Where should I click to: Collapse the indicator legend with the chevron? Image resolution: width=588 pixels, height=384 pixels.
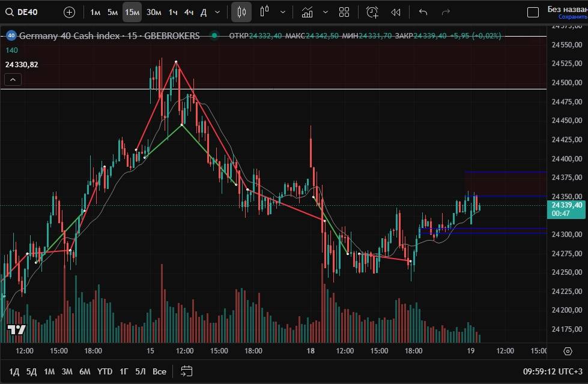tap(13, 79)
